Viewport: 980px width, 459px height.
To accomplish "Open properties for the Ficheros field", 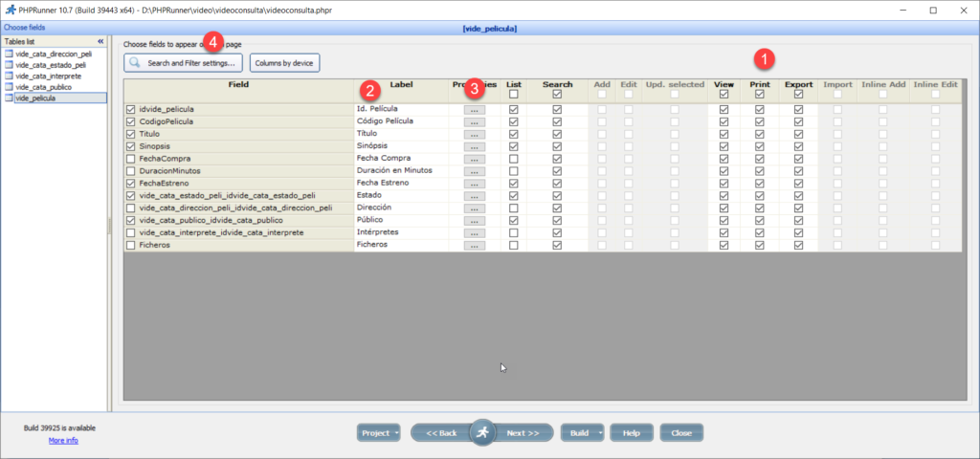I will pos(474,246).
